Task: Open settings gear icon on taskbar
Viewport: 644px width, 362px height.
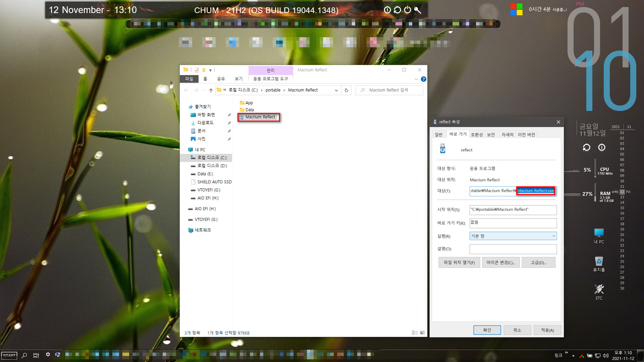Action: (48, 355)
